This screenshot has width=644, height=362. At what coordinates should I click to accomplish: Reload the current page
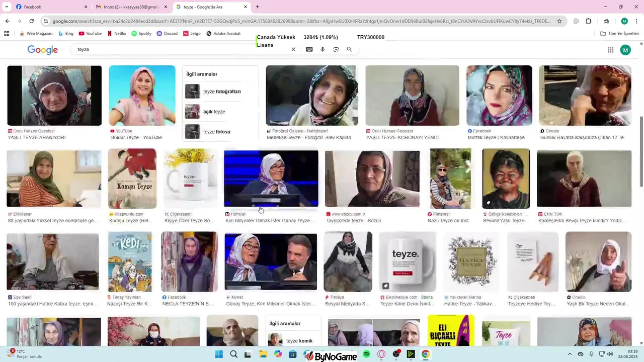coord(31,21)
